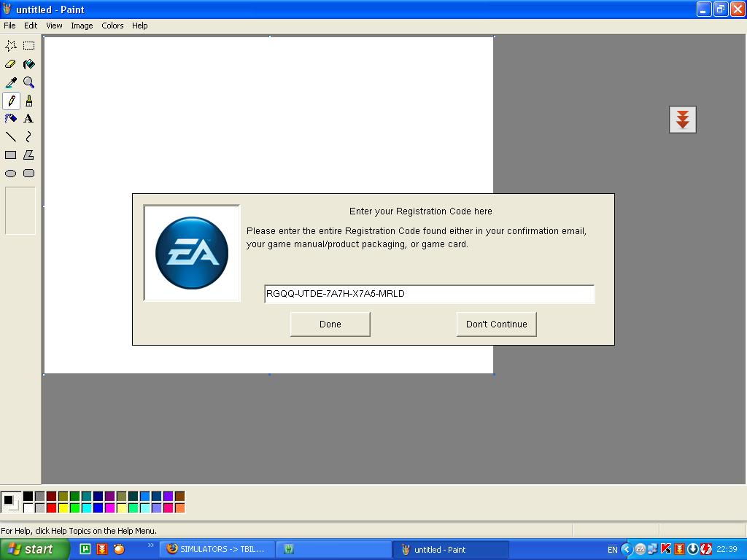Click the EA tray icon

coord(640,550)
